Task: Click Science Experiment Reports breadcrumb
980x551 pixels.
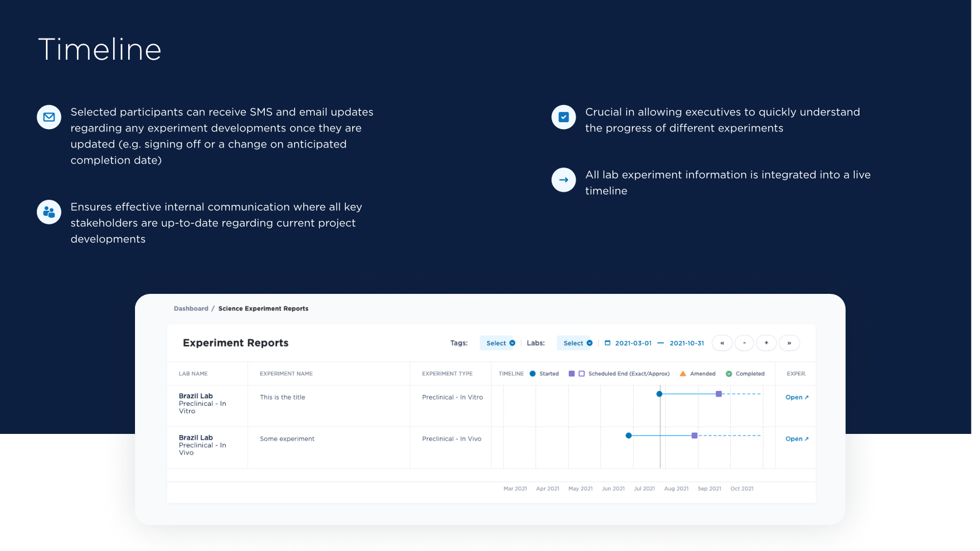Action: [263, 309]
